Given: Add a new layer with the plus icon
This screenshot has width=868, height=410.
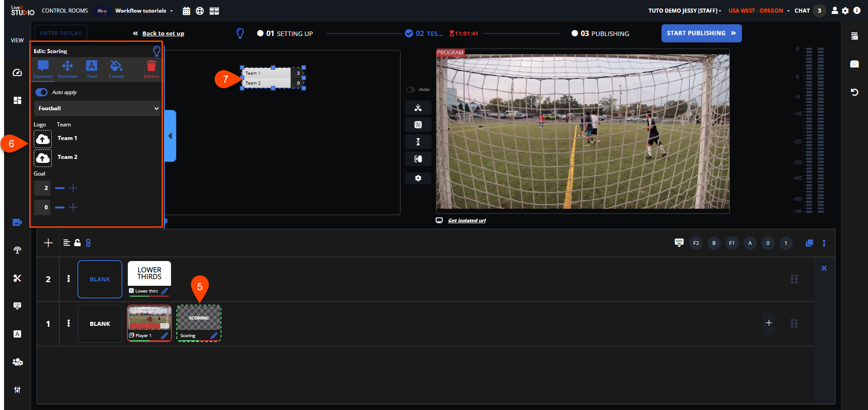Looking at the screenshot, I should pos(48,243).
